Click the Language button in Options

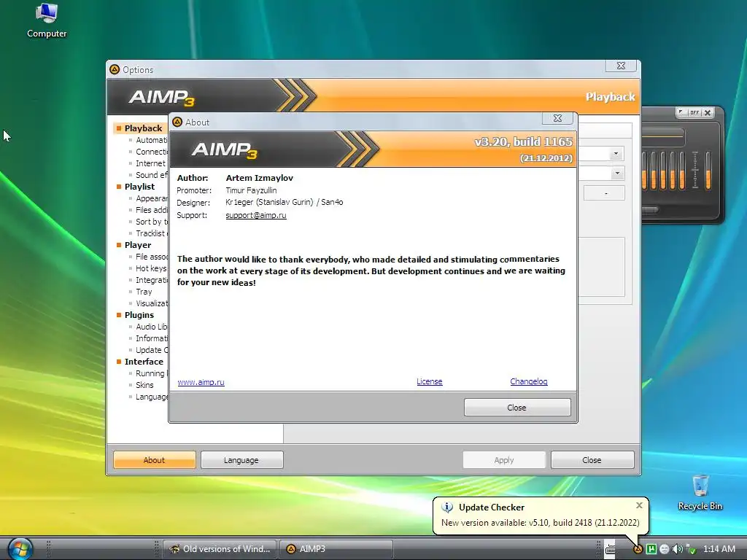[242, 460]
